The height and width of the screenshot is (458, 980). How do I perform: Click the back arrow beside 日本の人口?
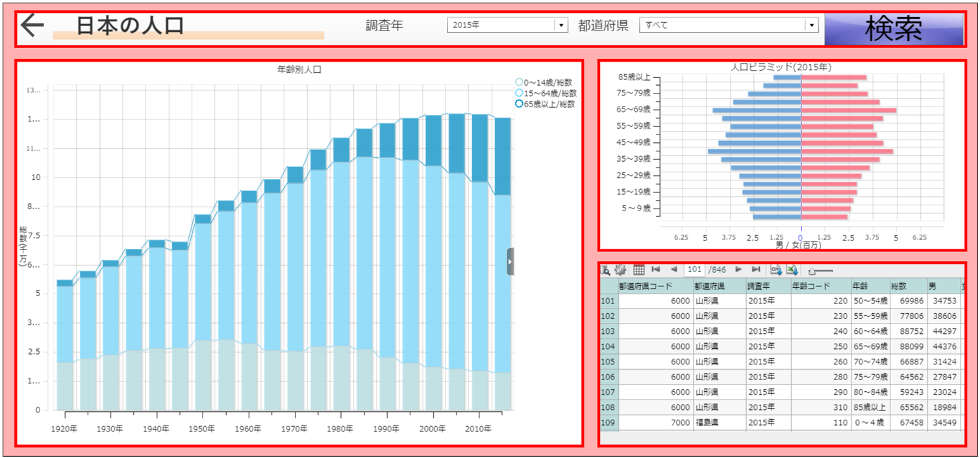32,26
